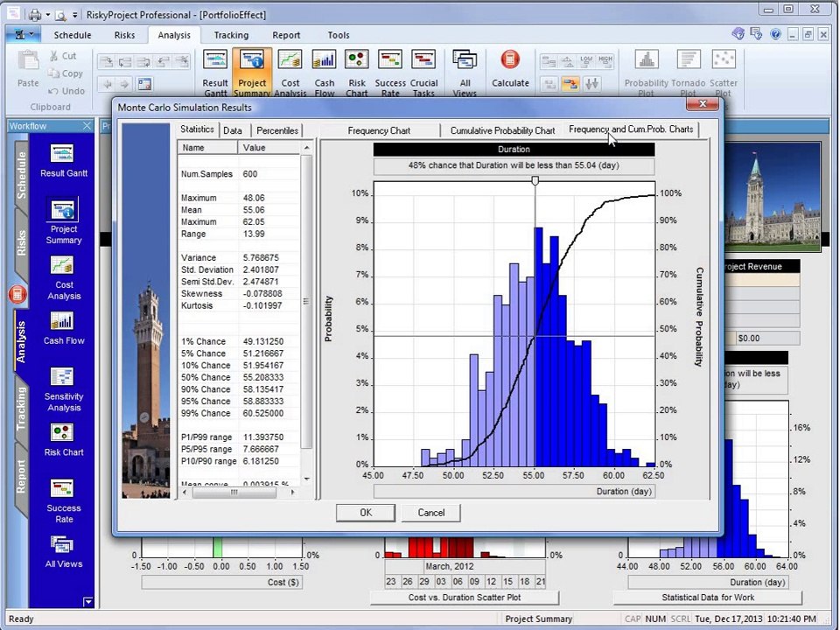Viewport: 840px width, 630px height.
Task: Select the Data tab in dialog
Action: tap(233, 130)
